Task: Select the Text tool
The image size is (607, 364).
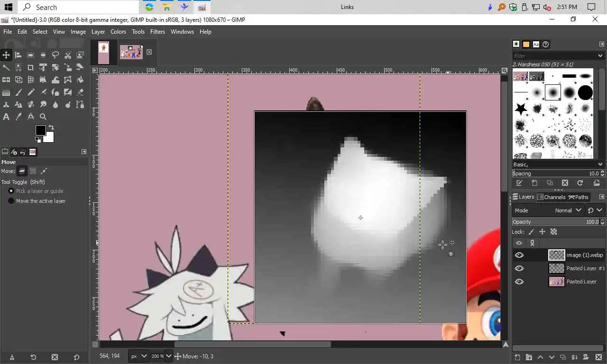Action: tap(6, 117)
